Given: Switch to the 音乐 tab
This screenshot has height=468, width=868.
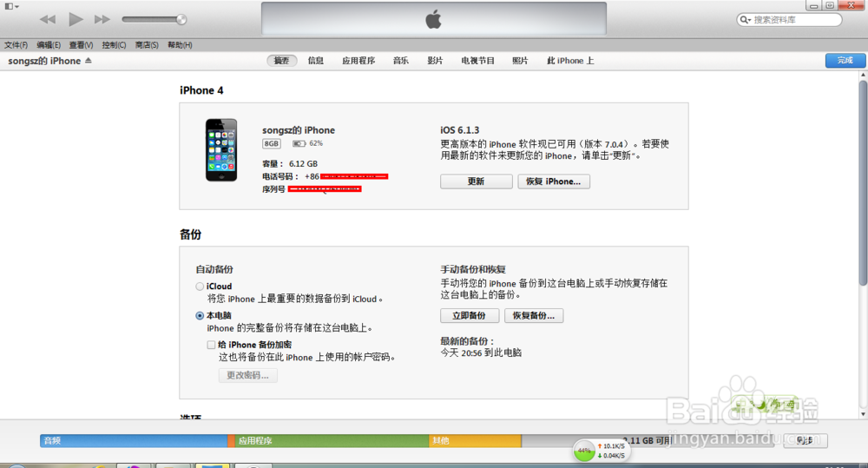Looking at the screenshot, I should pyautogui.click(x=401, y=61).
